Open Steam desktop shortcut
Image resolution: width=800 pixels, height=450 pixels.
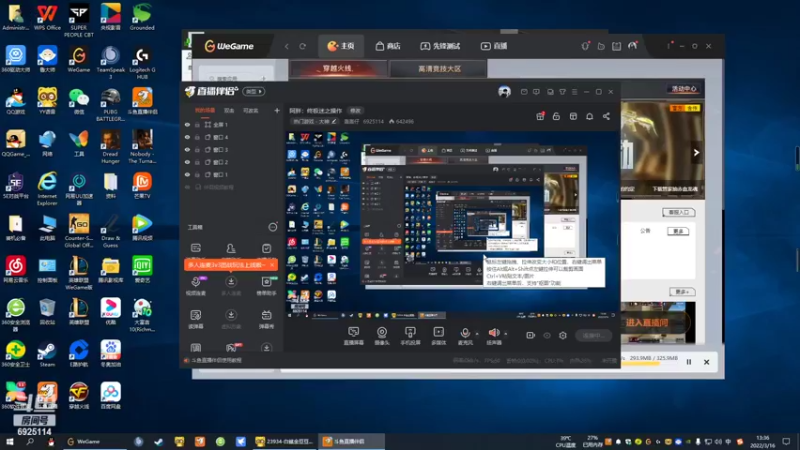[x=47, y=354]
